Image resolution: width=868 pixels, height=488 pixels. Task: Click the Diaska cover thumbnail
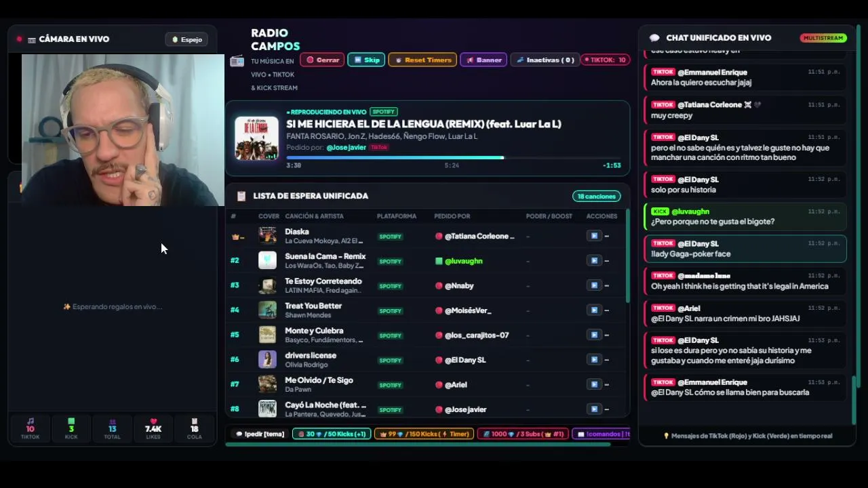(267, 236)
